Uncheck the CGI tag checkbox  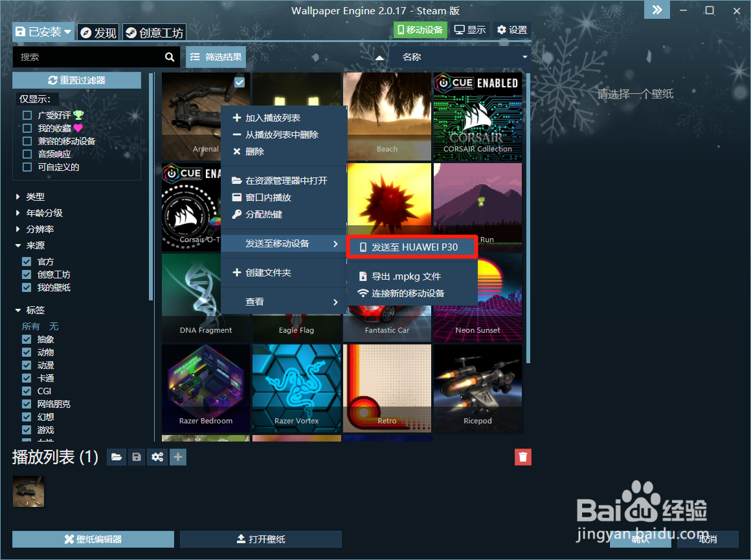(27, 391)
